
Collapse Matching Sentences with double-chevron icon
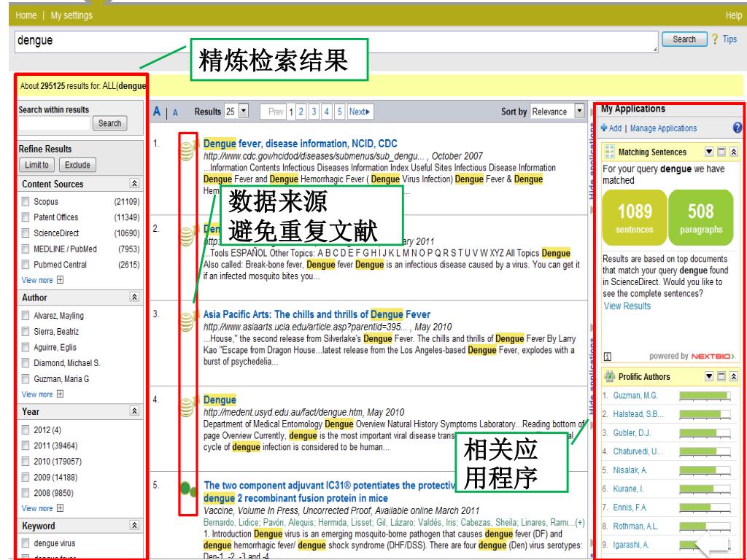coord(734,152)
